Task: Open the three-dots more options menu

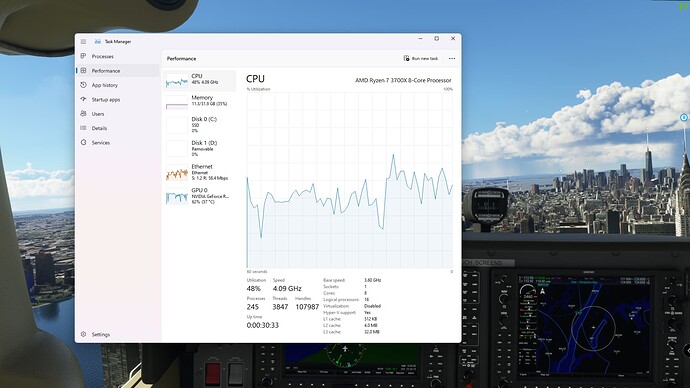Action: tap(452, 58)
